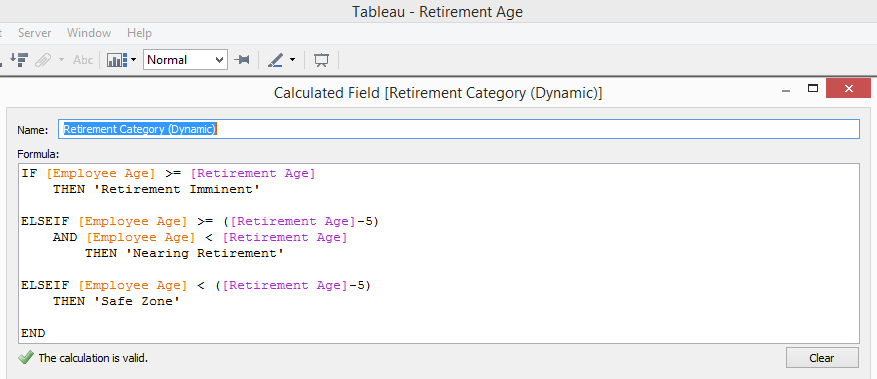
Task: Click the dialog title 'Calculated Field [Retirement Category (Dynamic)]'
Action: pyautogui.click(x=438, y=93)
